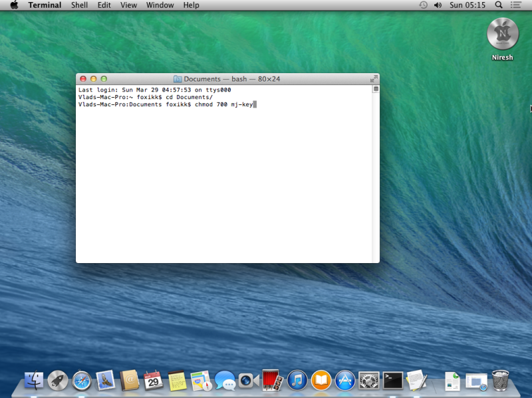
Task: Open the Window menu
Action: (160, 5)
